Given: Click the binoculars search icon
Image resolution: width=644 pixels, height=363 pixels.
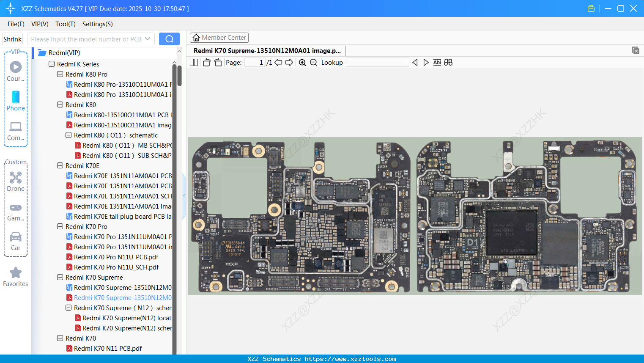Looking at the screenshot, I should pyautogui.click(x=448, y=63).
